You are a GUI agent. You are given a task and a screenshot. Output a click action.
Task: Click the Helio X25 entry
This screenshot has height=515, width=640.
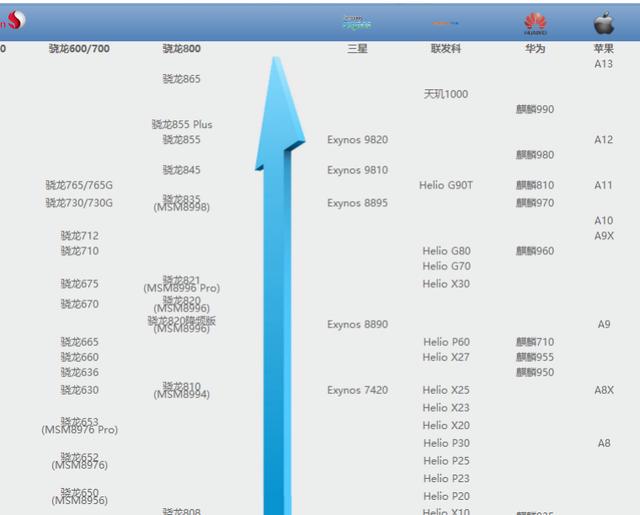[446, 390]
